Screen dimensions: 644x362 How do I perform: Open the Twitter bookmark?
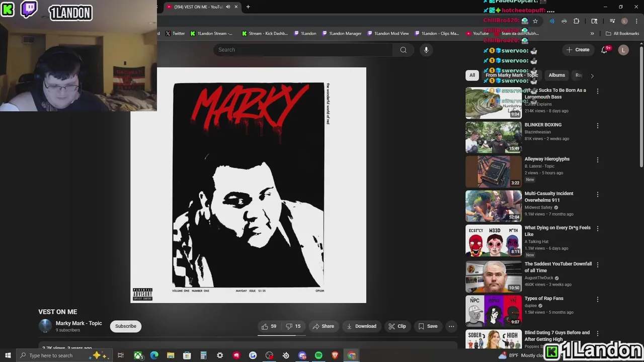[175, 34]
